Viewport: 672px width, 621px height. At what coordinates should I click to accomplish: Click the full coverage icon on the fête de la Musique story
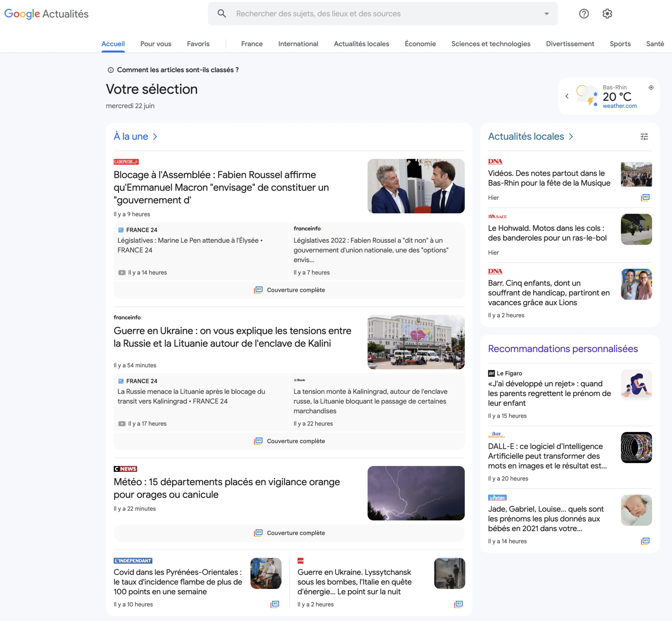[x=645, y=197]
